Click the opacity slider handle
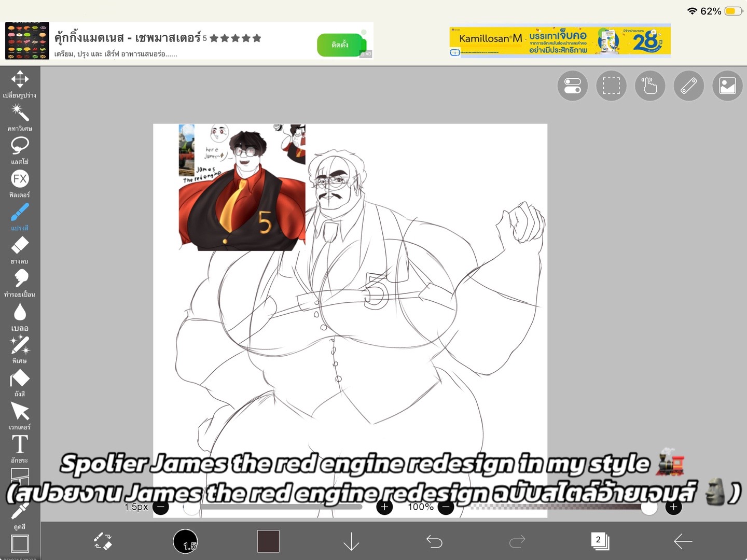The image size is (747, 560). tap(649, 507)
